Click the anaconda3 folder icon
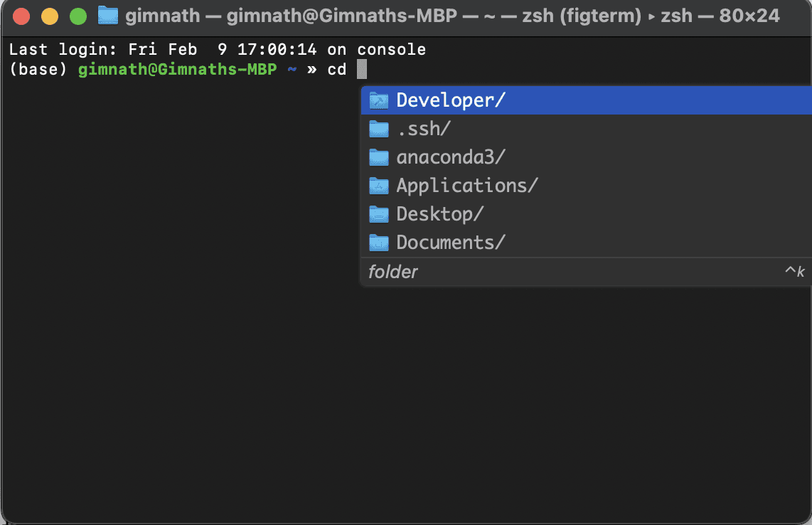Viewport: 812px width, 525px height. 378,157
